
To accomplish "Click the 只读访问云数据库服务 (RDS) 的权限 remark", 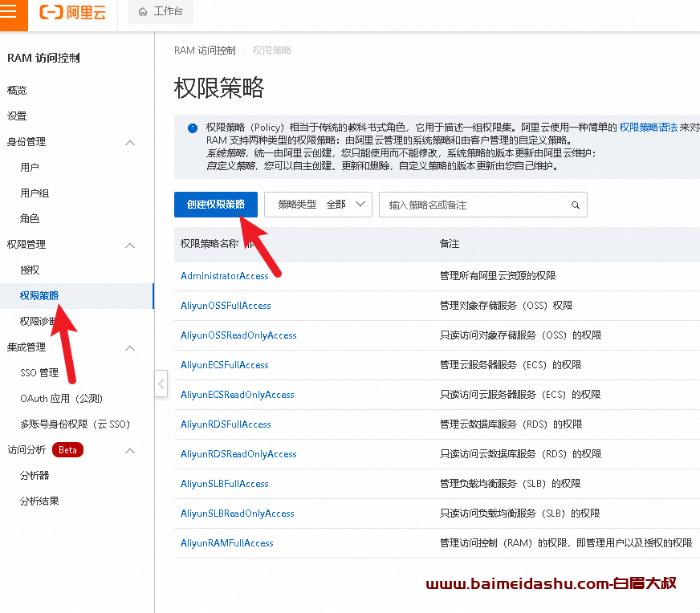I will point(520,454).
